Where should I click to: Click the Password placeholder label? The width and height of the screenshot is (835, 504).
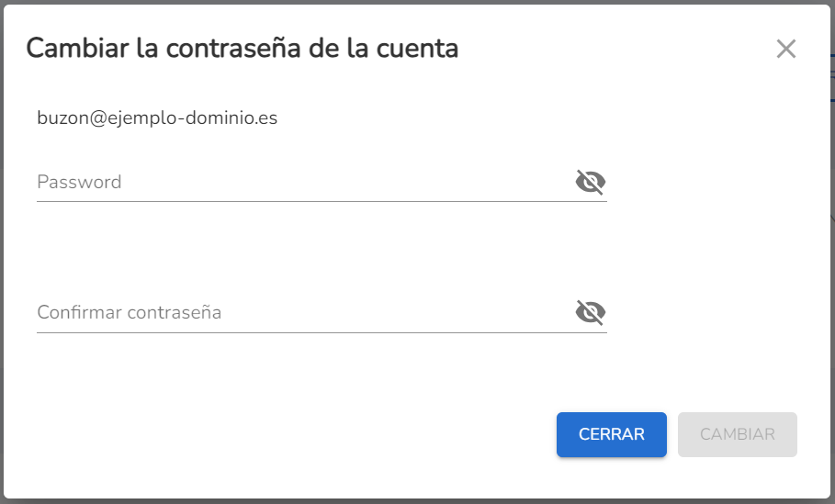[x=79, y=182]
